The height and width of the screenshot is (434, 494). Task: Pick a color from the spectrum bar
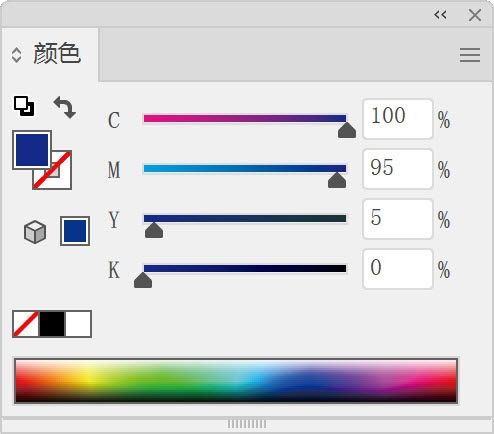236,381
